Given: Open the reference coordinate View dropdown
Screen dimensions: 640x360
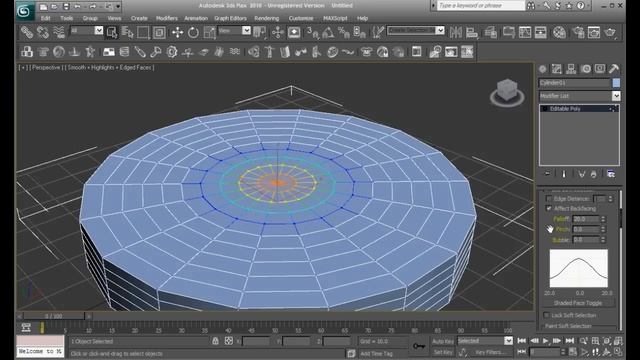Looking at the screenshot, I should (x=246, y=31).
